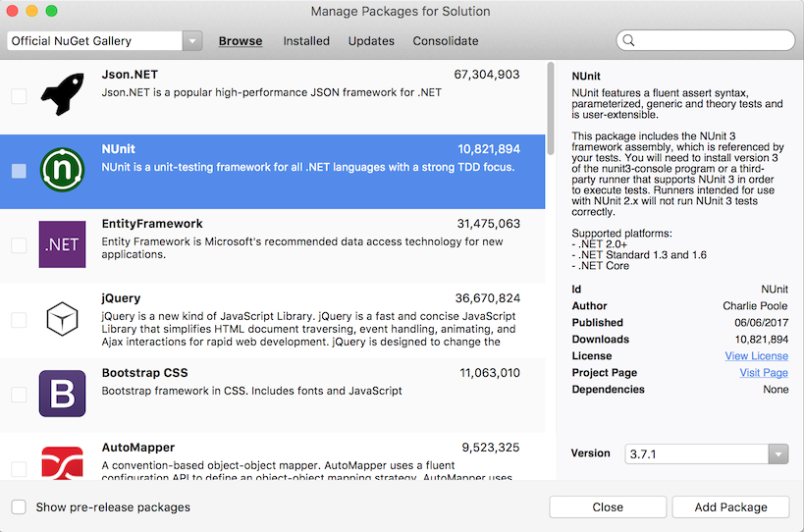Click the NUnit title in package list
This screenshot has height=532, width=804.
119,149
